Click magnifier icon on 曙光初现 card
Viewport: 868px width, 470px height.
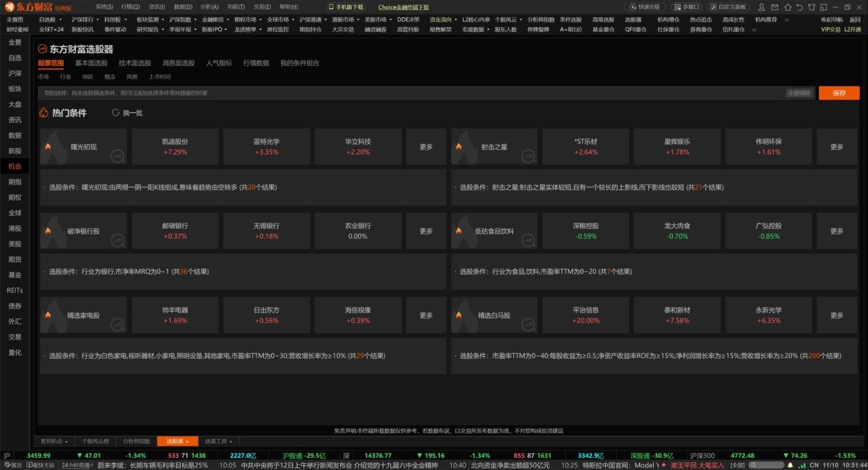pyautogui.click(x=117, y=157)
